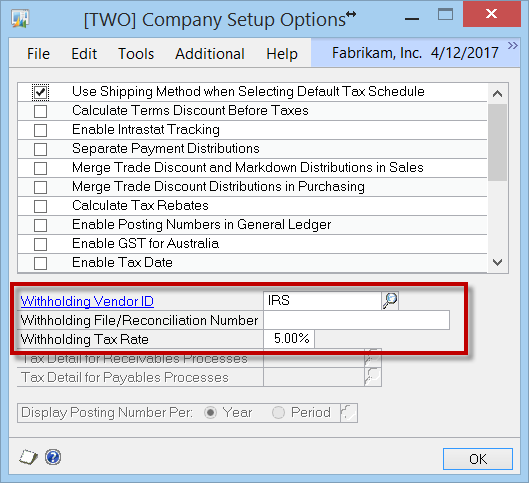
Task: Lookup icon for Tax Detail for Receivables Processes
Action: (x=373, y=358)
